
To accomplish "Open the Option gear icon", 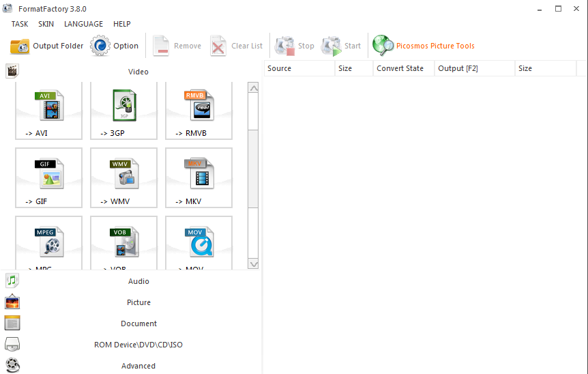I will point(100,46).
